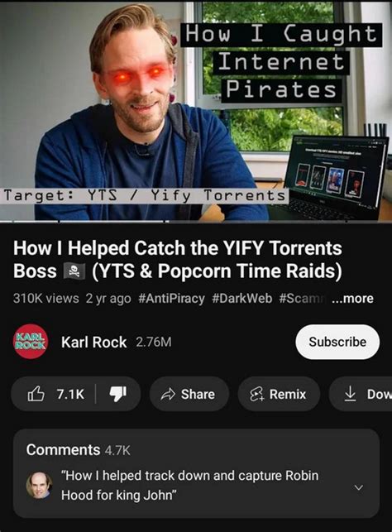Click the Remix scissors icon

coord(256,395)
